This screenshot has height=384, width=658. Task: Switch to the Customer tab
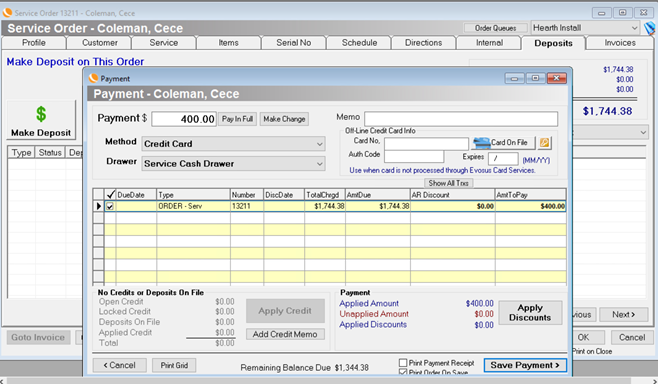point(99,43)
